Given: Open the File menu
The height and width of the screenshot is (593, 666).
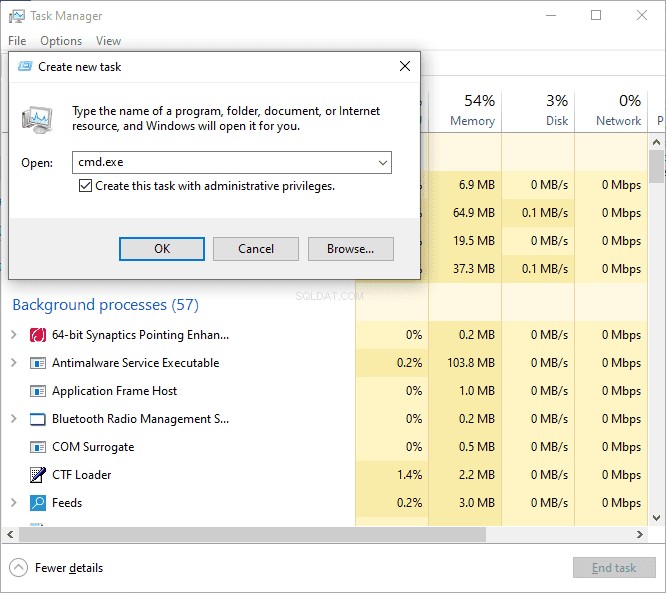Looking at the screenshot, I should tap(17, 41).
